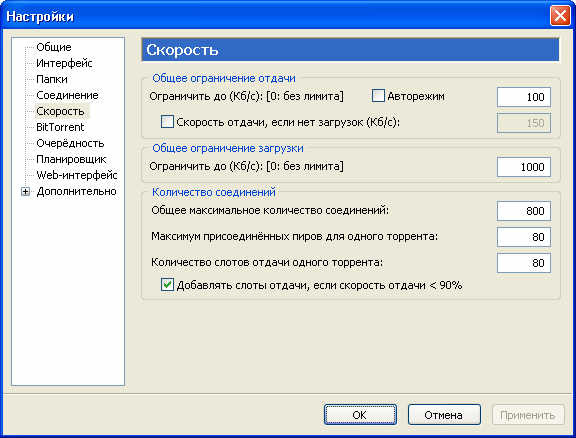Close the Настройки dialog window
This screenshot has width=576, height=438.
point(560,16)
